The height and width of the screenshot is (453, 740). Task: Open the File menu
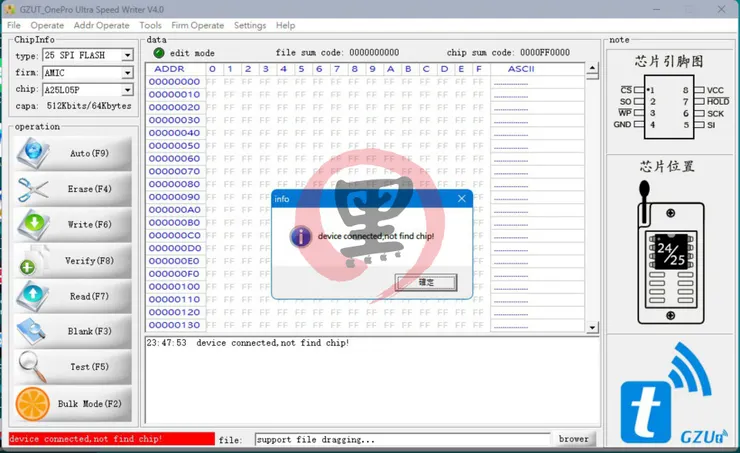click(x=14, y=25)
